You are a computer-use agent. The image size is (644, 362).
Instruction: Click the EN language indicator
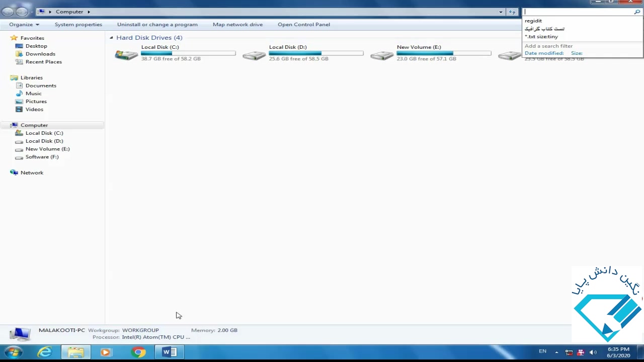click(x=542, y=351)
